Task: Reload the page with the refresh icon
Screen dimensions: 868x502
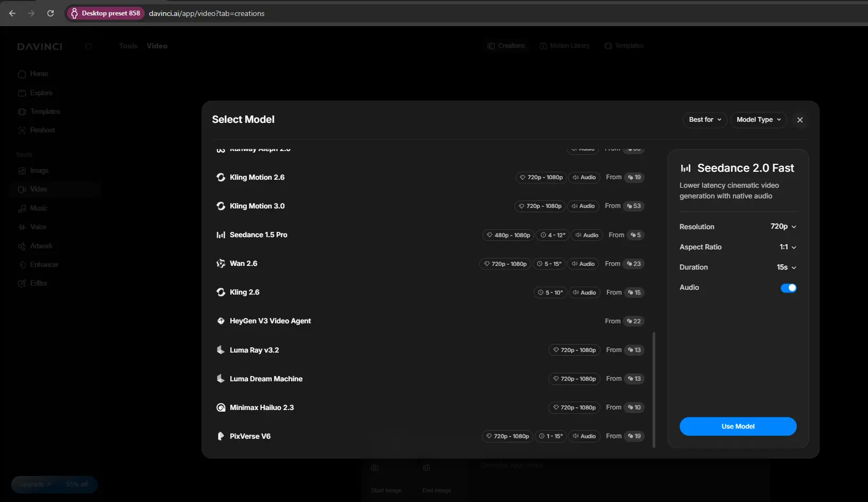Action: [51, 13]
